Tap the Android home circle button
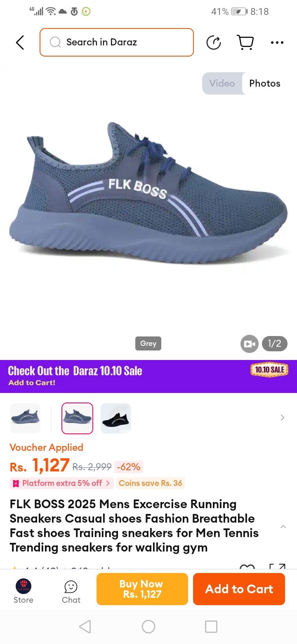 [148, 627]
